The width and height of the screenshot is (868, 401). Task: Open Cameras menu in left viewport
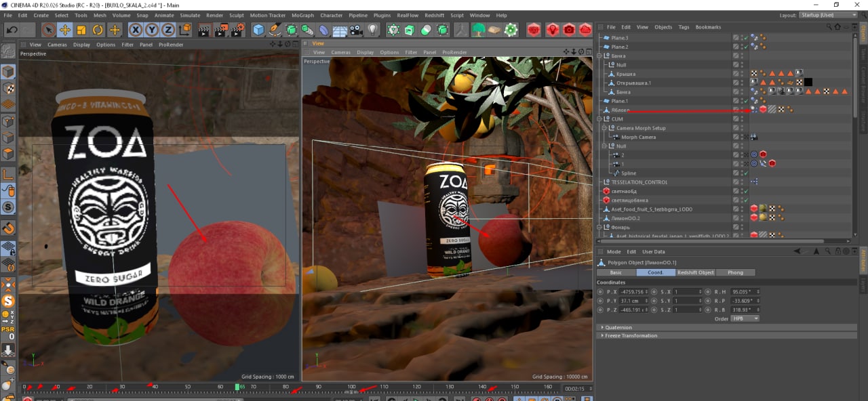[x=57, y=45]
